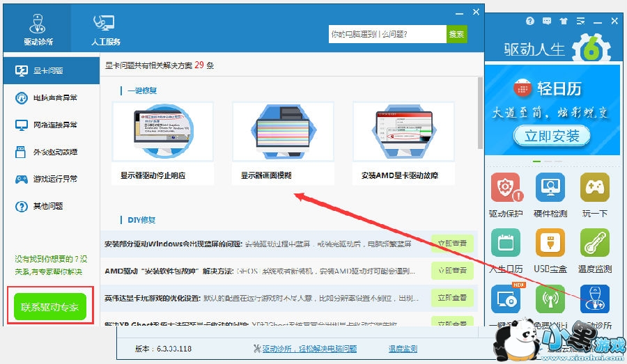627x364 pixels.
Task: Click 立即安装 button in 轻日历 banner
Action: click(552, 136)
